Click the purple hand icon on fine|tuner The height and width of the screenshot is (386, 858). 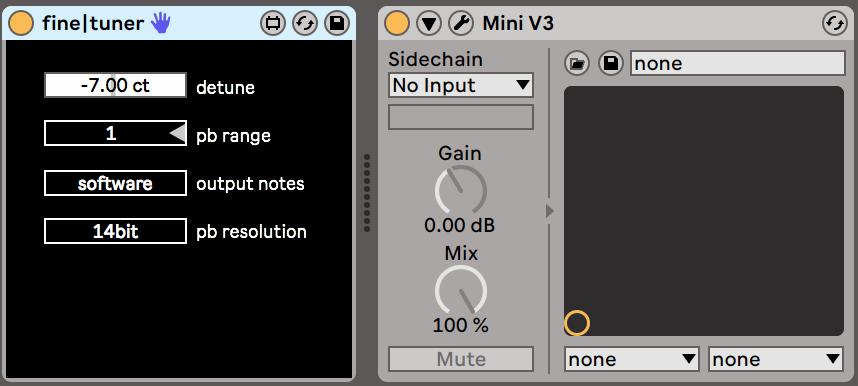pos(161,23)
